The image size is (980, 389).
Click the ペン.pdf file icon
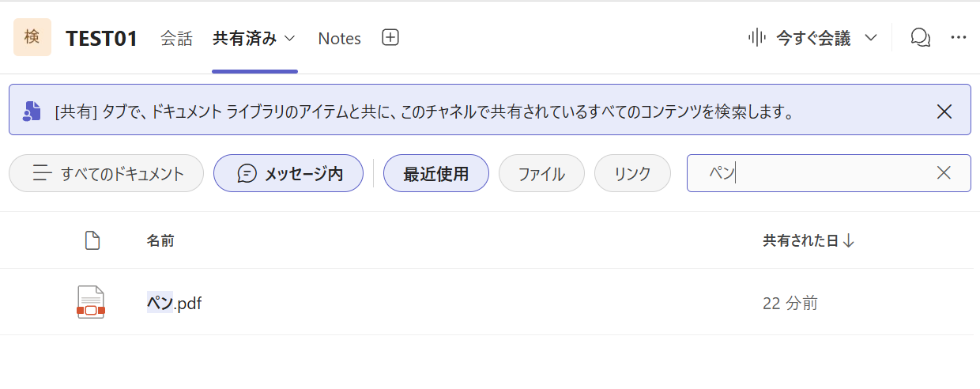(x=91, y=302)
